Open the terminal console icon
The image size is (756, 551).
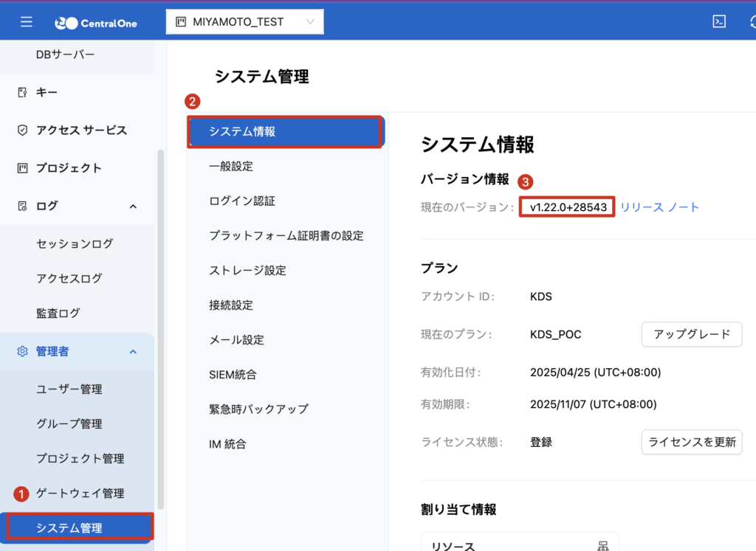(718, 21)
